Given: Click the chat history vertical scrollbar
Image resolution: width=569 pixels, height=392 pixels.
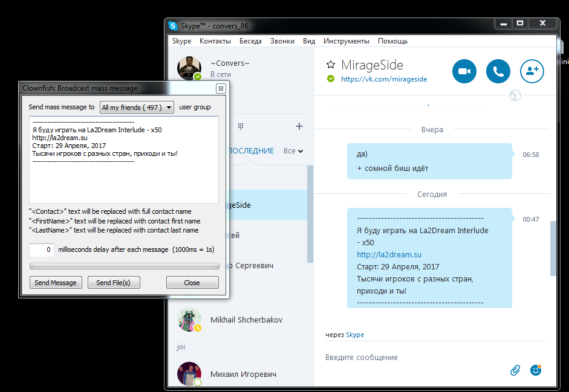Looking at the screenshot, I should click(x=553, y=248).
